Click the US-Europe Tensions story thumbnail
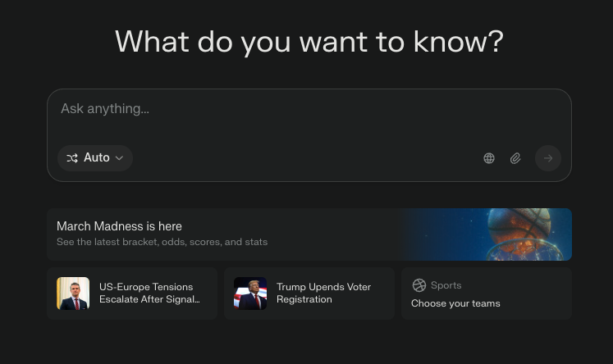The height and width of the screenshot is (364, 613). pos(73,293)
